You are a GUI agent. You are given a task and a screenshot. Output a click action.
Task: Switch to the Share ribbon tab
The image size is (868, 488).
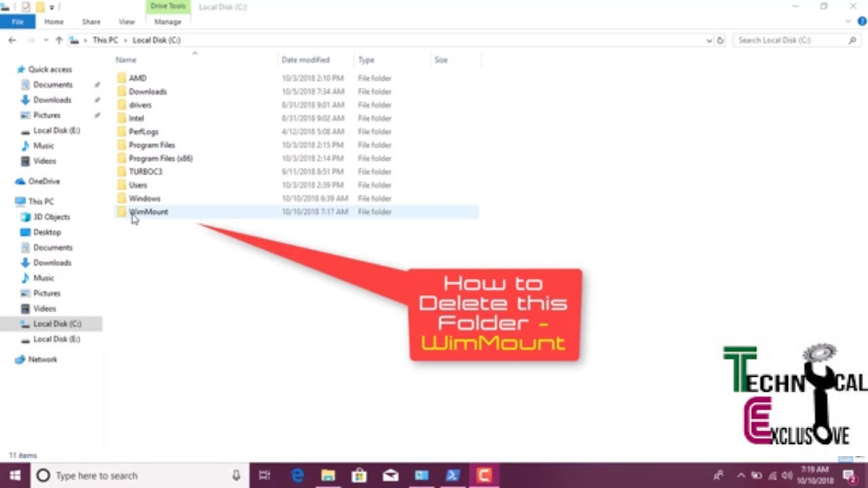click(91, 22)
